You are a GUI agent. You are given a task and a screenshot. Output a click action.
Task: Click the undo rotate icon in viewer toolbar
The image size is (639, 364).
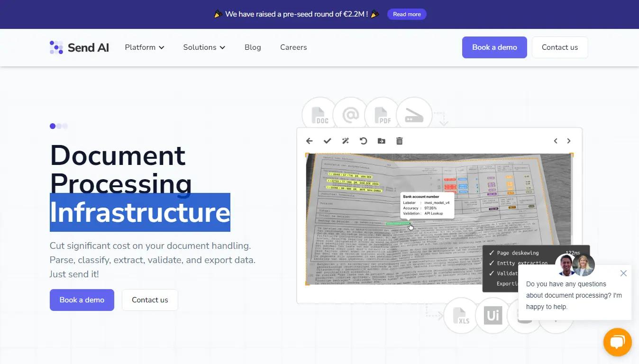point(364,141)
